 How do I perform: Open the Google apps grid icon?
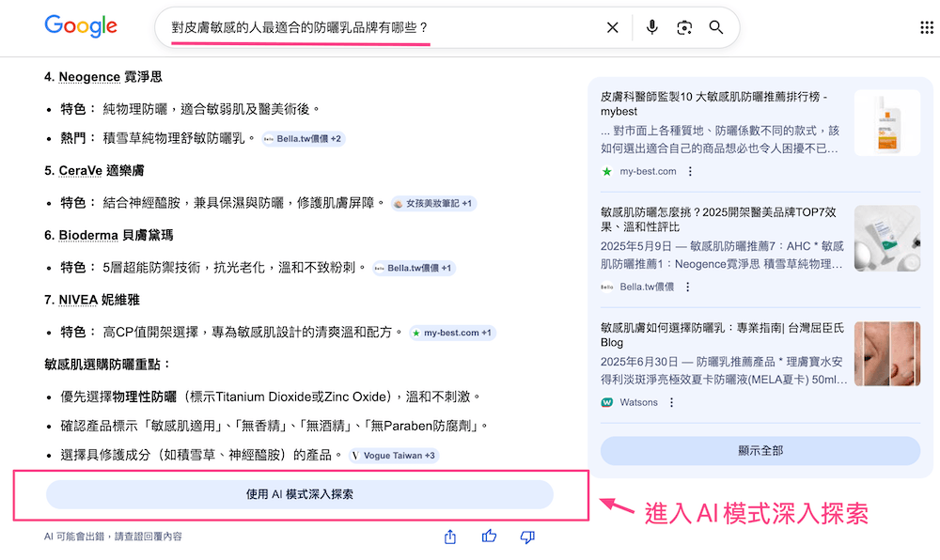tap(925, 27)
